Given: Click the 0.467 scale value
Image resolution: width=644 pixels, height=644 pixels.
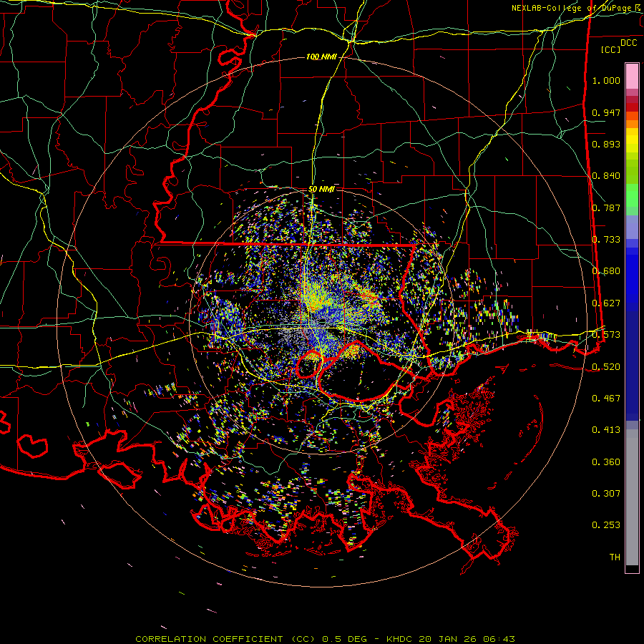Looking at the screenshot, I should click(606, 399).
